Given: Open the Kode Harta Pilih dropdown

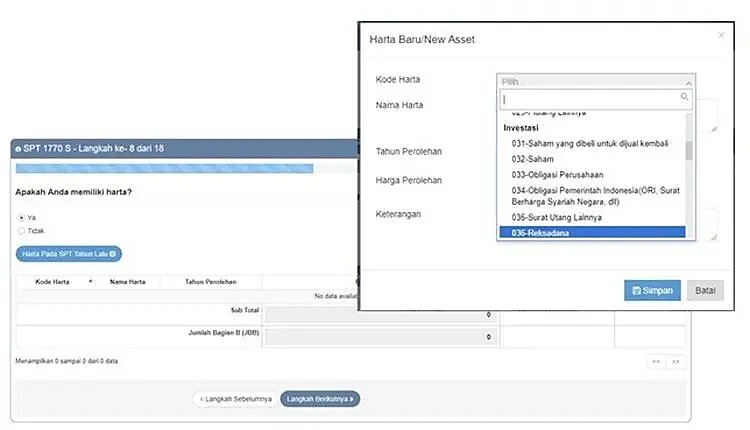Looking at the screenshot, I should click(596, 81).
